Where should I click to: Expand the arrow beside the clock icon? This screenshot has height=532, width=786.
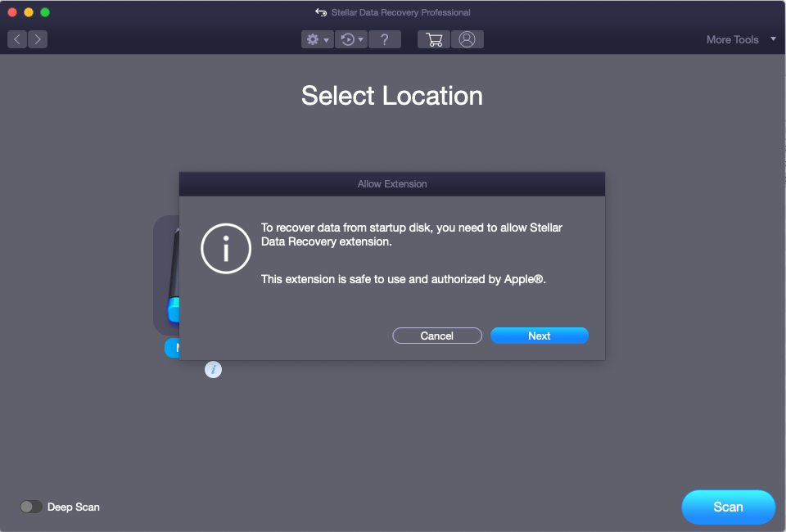360,40
